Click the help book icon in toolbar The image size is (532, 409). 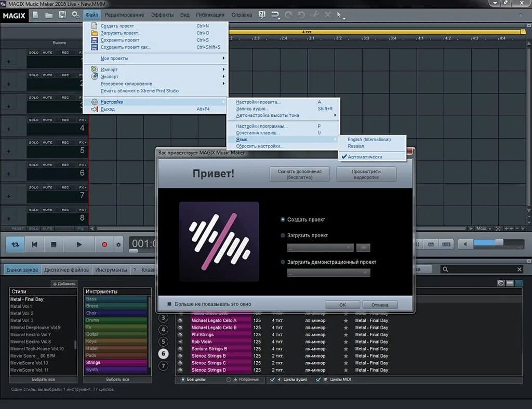[262, 15]
